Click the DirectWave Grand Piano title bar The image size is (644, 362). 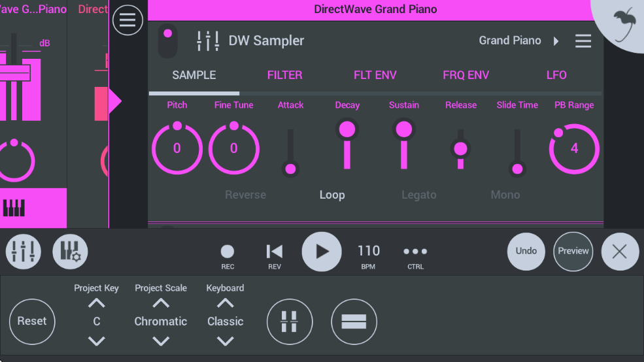[x=375, y=9]
